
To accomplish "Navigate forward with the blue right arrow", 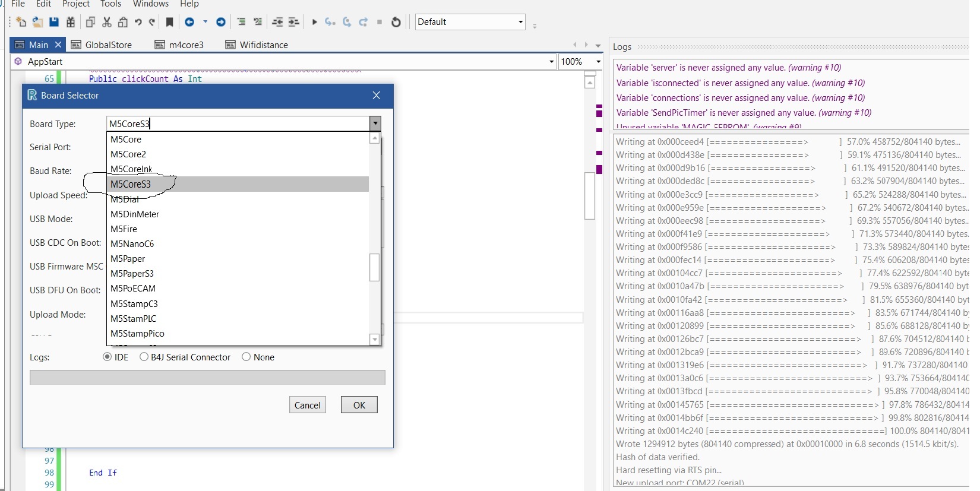I will pyautogui.click(x=221, y=22).
